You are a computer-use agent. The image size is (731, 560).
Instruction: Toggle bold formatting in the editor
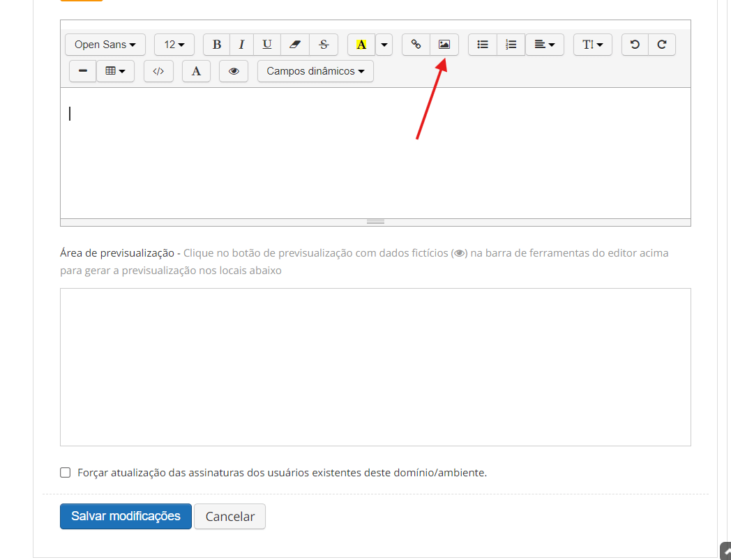(x=217, y=45)
